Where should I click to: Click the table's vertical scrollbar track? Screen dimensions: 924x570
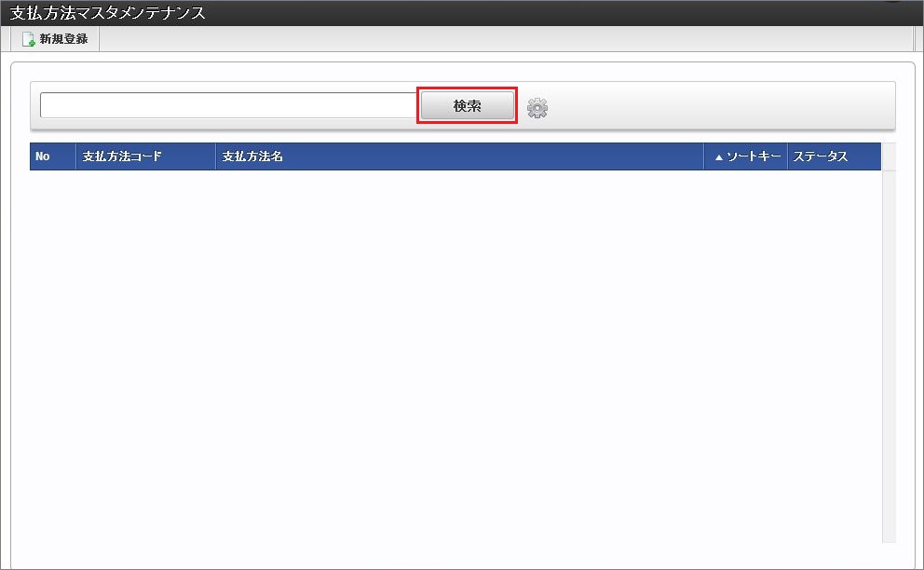(x=889, y=357)
